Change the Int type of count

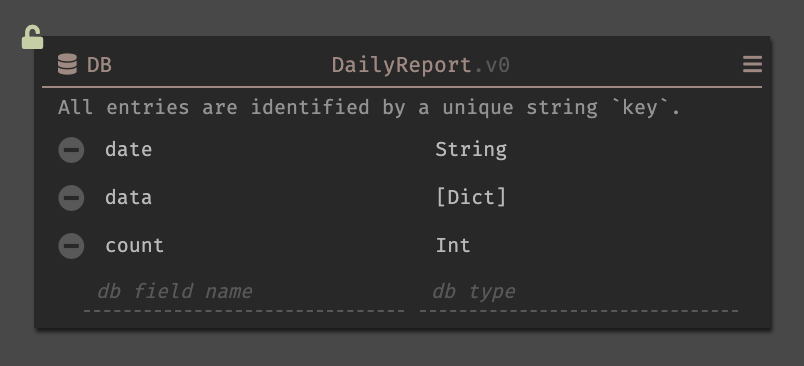453,246
